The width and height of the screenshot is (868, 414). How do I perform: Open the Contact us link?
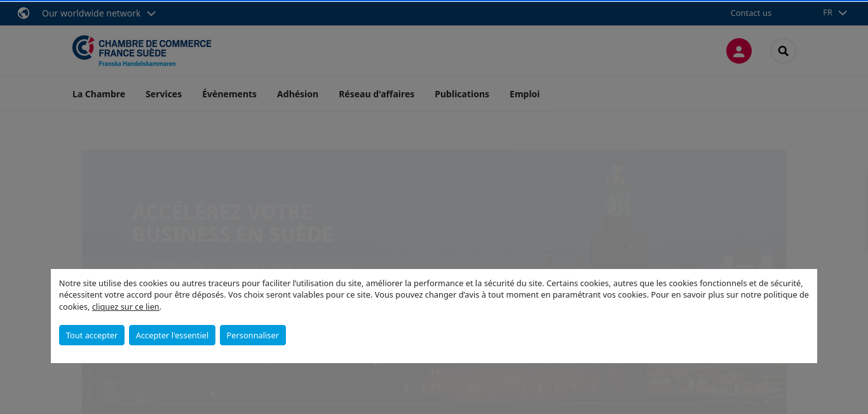(x=750, y=13)
